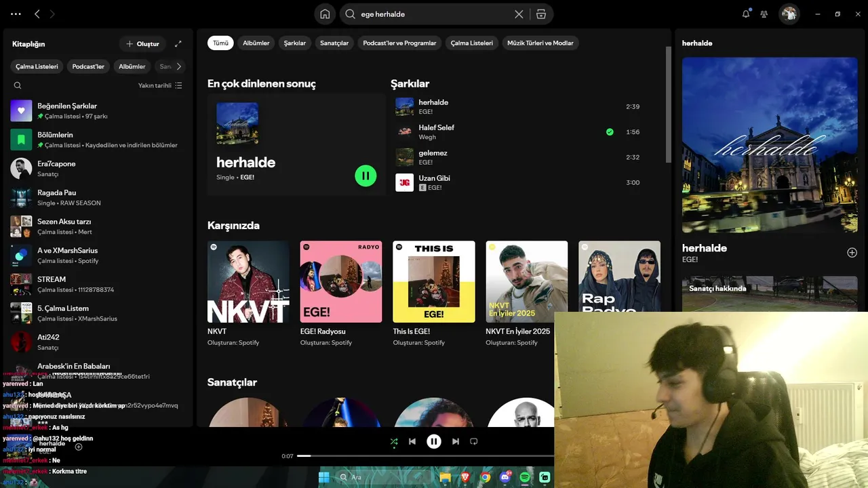Switch to Podcast'ler ve Programlar tab

(399, 43)
